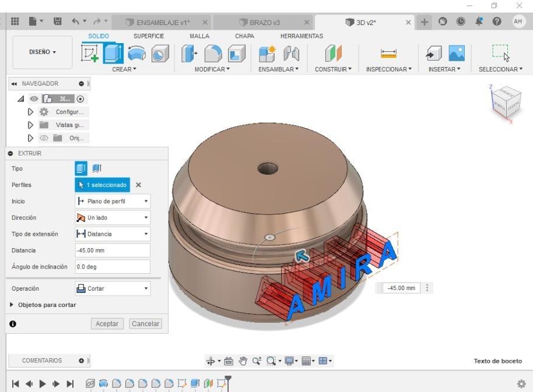Select the Construct plane tool
This screenshot has width=533, height=392.
(x=333, y=53)
